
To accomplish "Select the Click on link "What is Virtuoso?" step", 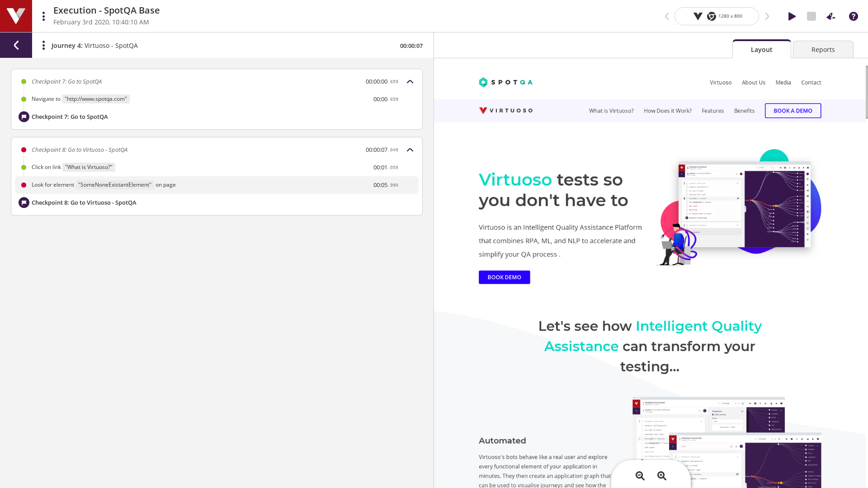I will pos(217,167).
